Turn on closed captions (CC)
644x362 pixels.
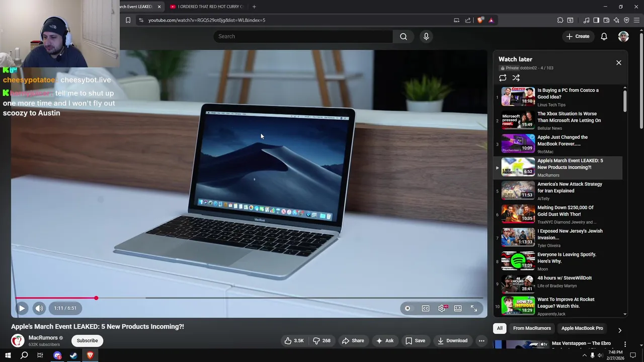pos(426,308)
